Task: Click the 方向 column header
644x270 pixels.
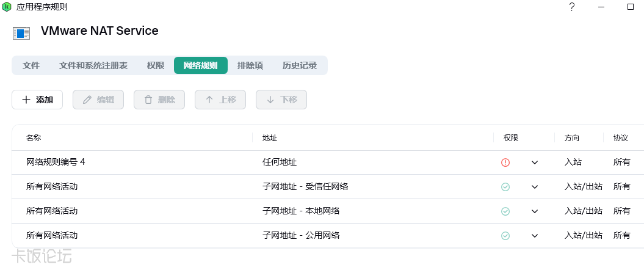Action: [x=572, y=137]
